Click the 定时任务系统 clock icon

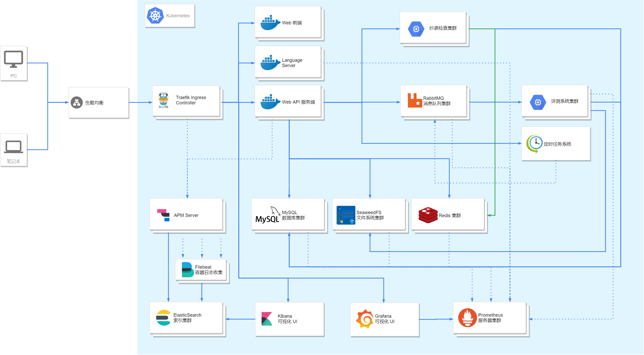pyautogui.click(x=535, y=144)
